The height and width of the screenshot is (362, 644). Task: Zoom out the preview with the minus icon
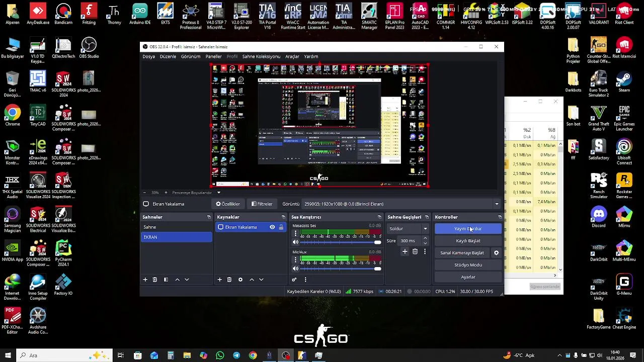144,193
